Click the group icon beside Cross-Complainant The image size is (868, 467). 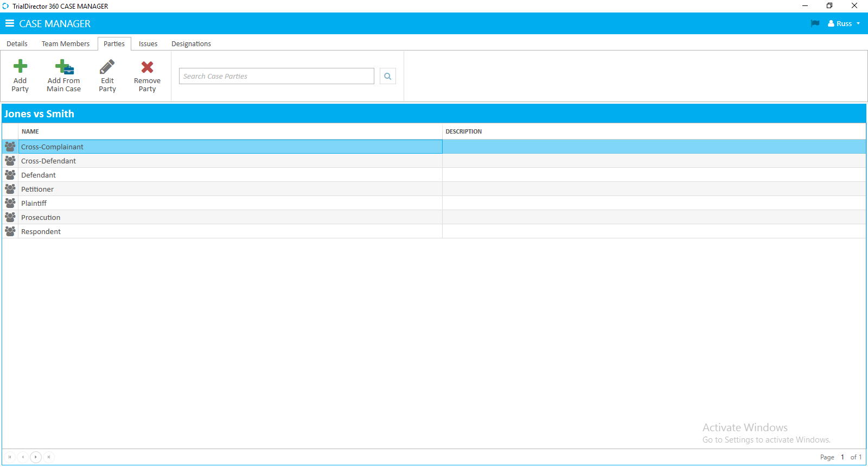pyautogui.click(x=10, y=147)
